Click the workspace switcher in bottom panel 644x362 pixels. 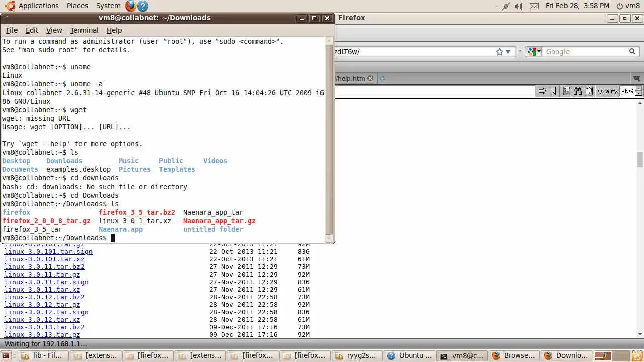tap(612, 355)
